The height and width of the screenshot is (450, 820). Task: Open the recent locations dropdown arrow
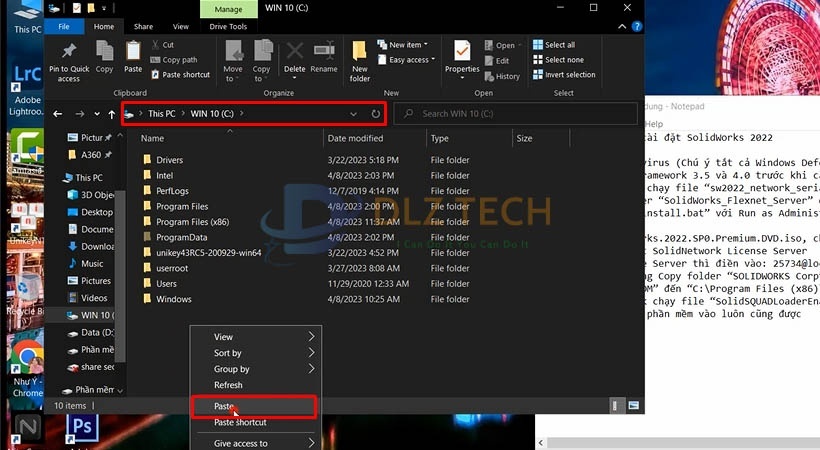97,114
